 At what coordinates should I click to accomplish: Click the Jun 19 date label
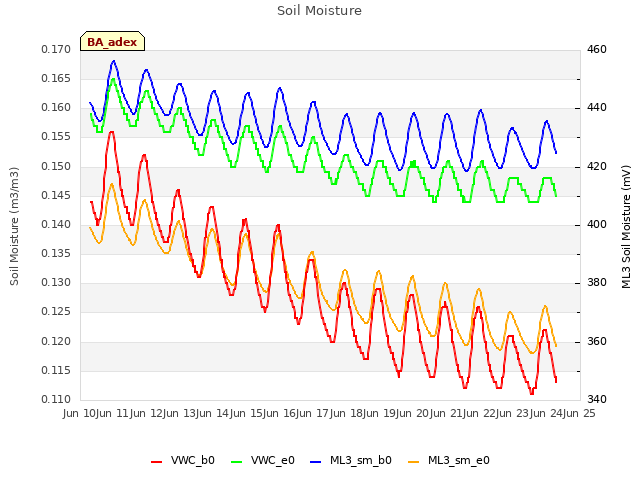(x=380, y=413)
